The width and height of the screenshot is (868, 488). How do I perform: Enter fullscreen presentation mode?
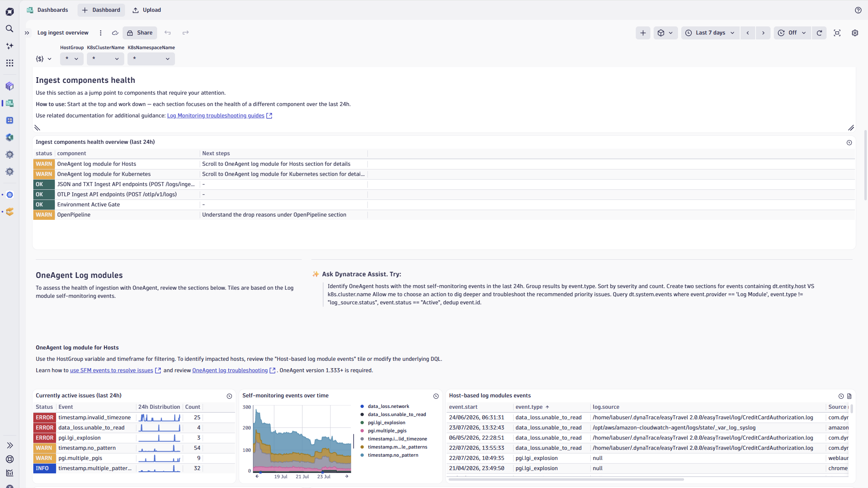837,33
